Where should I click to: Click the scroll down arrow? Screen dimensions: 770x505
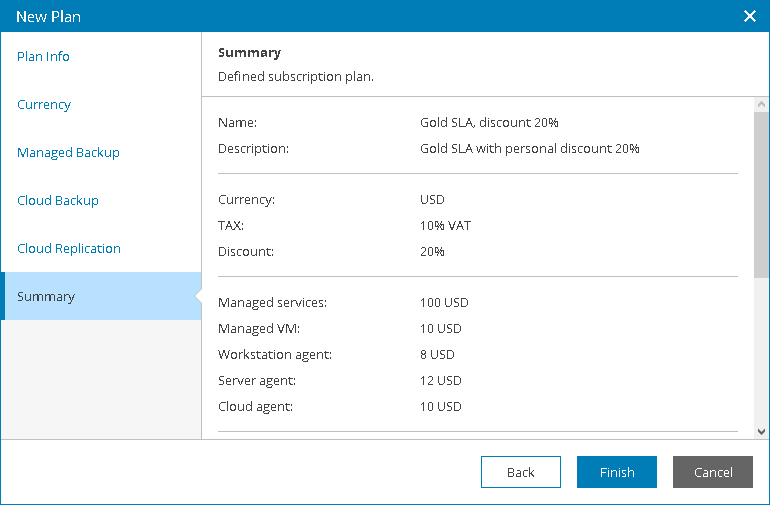pyautogui.click(x=761, y=432)
